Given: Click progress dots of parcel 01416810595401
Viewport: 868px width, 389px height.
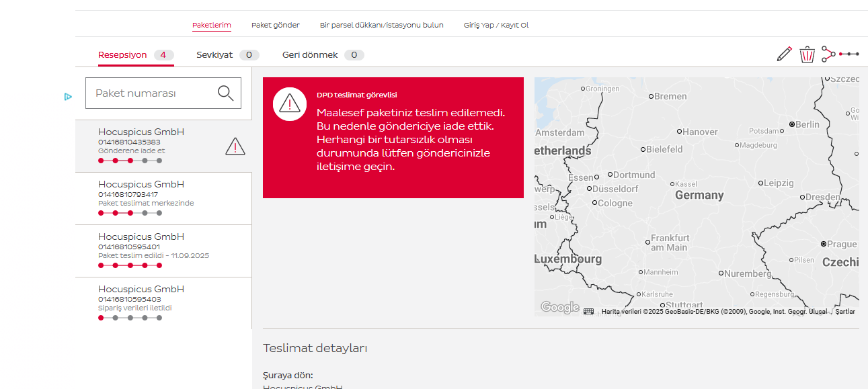Looking at the screenshot, I should tap(130, 265).
